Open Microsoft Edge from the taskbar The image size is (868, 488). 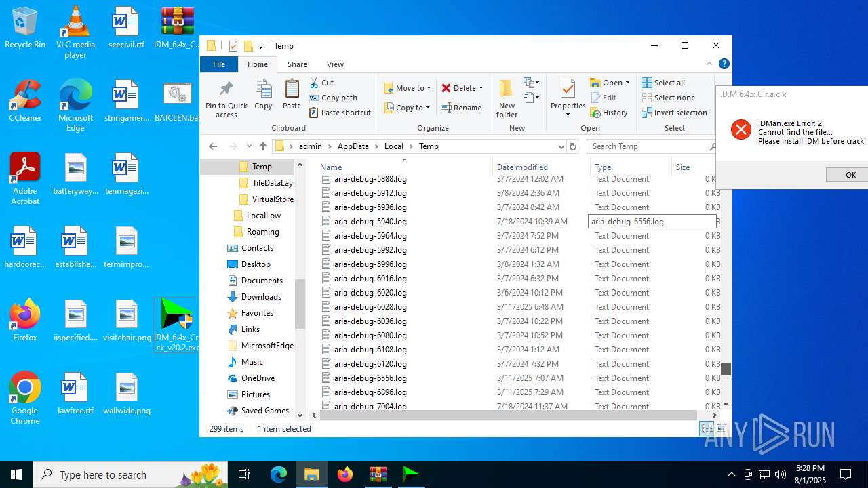point(279,474)
